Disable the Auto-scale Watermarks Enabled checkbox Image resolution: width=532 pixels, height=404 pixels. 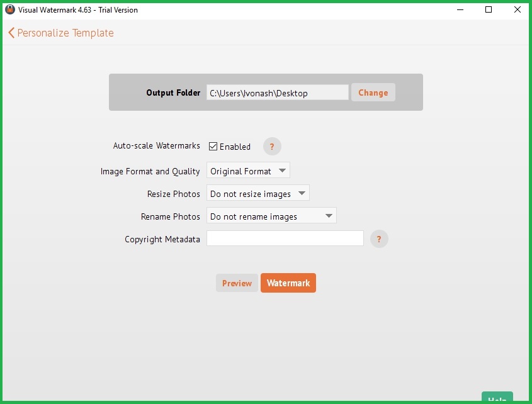[x=213, y=147]
